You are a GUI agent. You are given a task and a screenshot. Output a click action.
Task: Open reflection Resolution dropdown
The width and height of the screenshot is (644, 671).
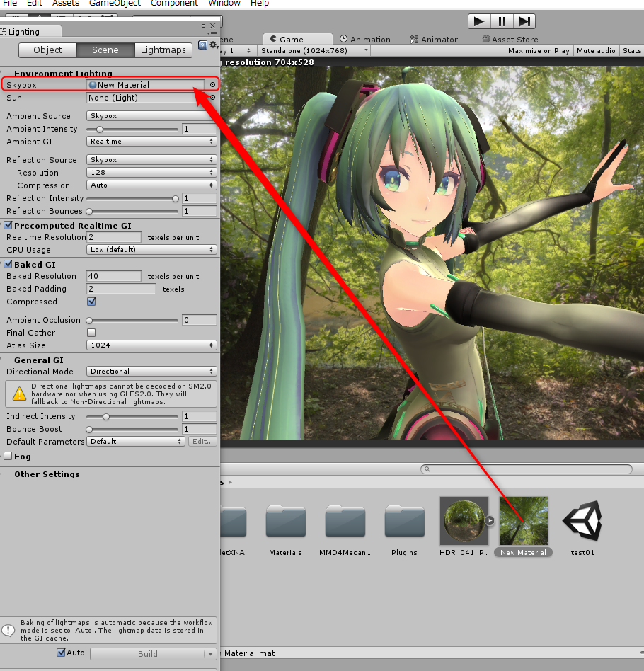pos(151,173)
